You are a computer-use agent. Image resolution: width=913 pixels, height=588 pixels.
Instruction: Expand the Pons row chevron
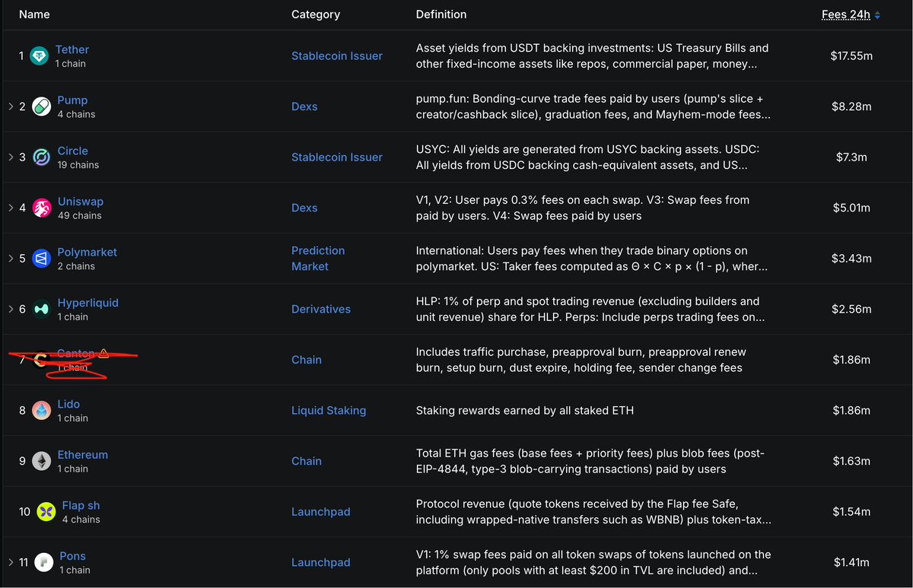point(11,562)
